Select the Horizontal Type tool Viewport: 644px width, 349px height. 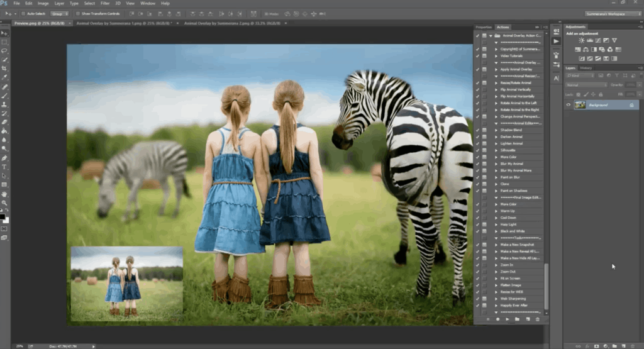pos(4,167)
